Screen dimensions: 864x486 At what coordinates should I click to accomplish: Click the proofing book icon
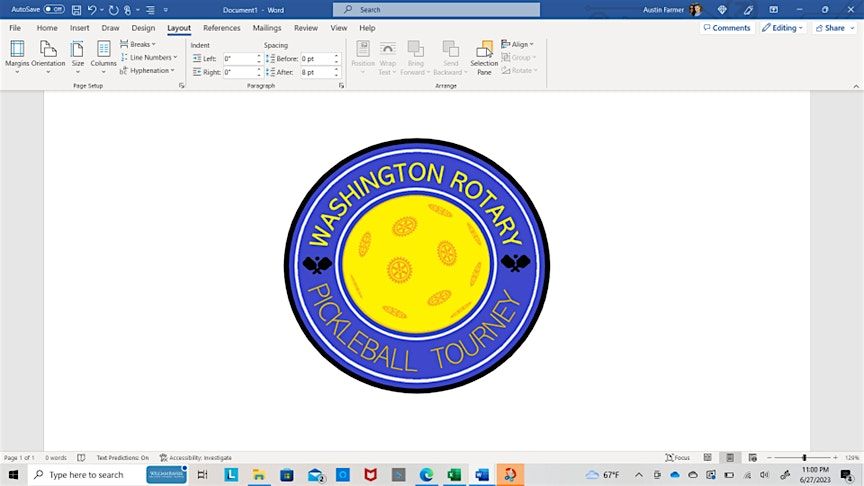[81, 457]
